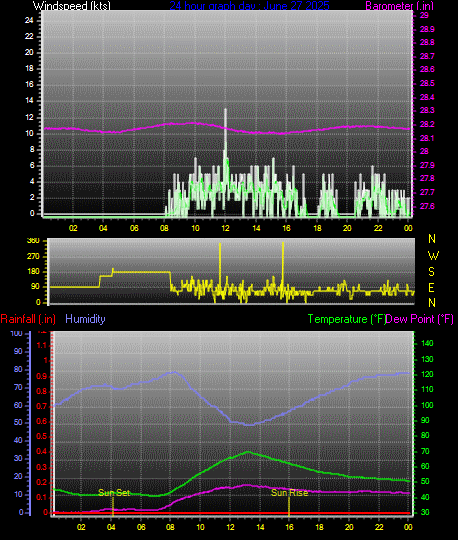Click the wind gust peak near 12:00
The image size is (458, 540).
(226, 110)
